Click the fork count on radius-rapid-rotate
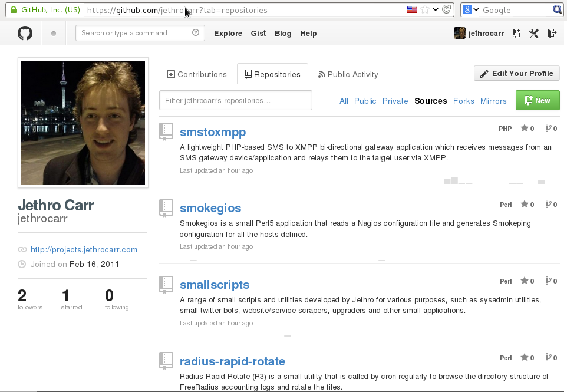The image size is (567, 392). tap(551, 358)
